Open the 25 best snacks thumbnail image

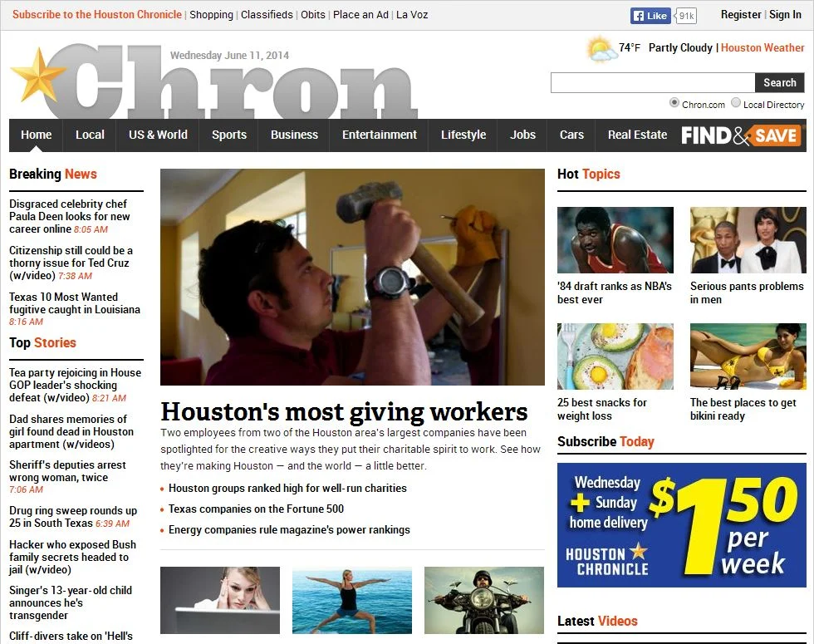point(615,356)
